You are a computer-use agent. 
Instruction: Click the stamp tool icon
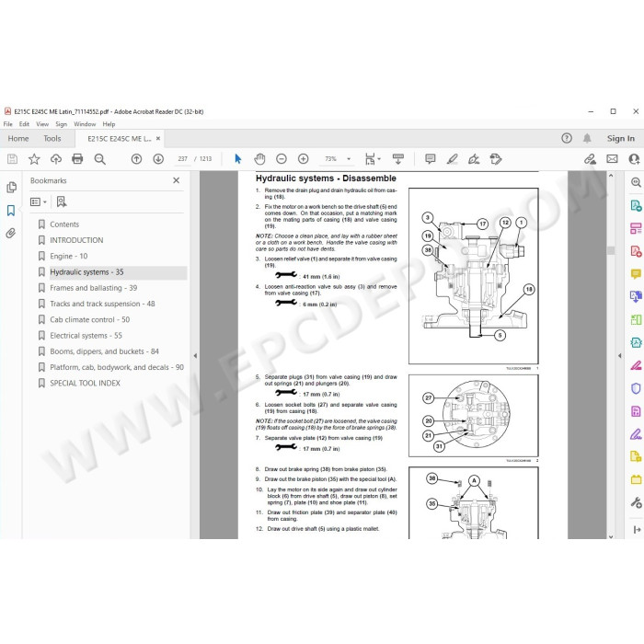coord(496,159)
